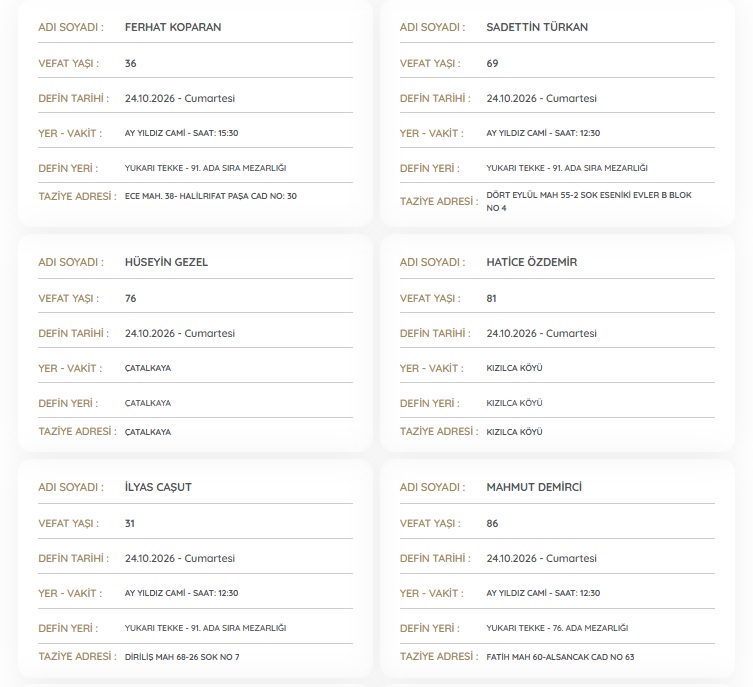Click DEFİN TARİHİ label in Hüseyin Gezel card
Viewport: 753px width, 687px height.
(73, 334)
